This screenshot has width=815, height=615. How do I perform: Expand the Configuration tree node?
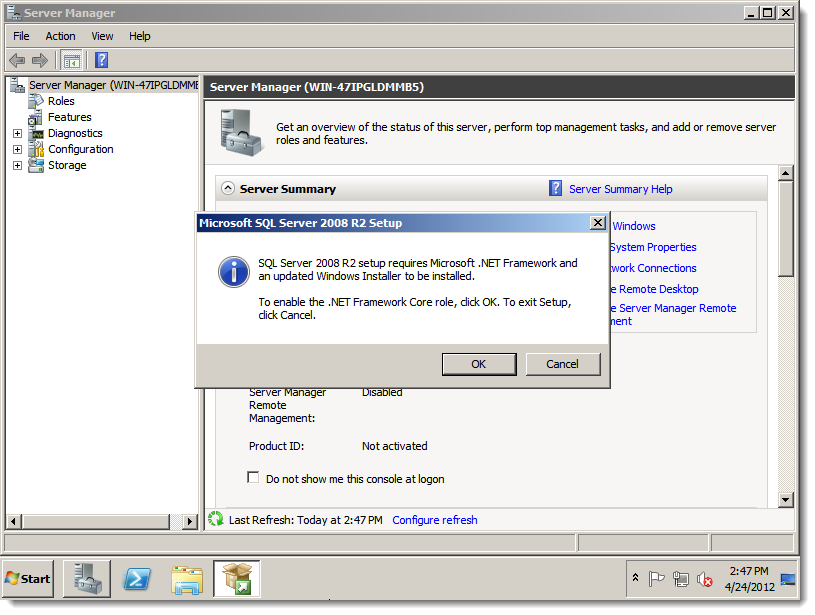pyautogui.click(x=17, y=150)
